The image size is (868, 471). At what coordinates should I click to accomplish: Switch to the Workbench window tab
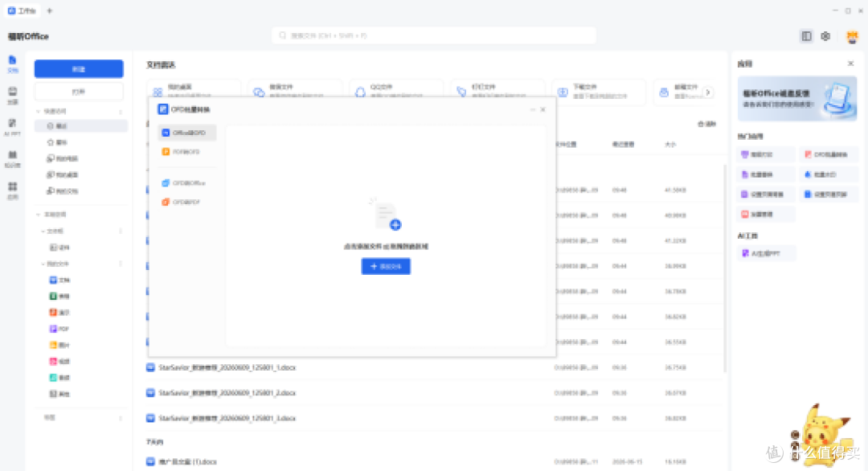[23, 10]
